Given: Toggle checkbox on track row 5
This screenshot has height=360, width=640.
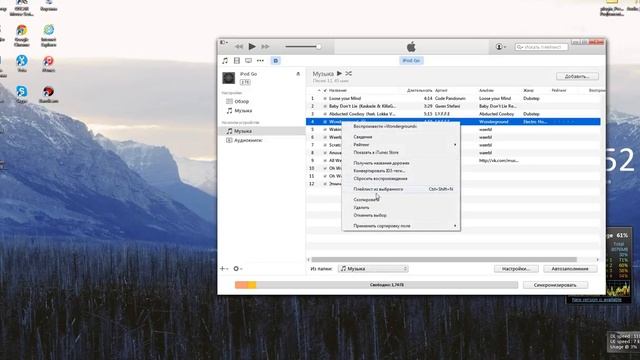Looking at the screenshot, I should pyautogui.click(x=325, y=129).
